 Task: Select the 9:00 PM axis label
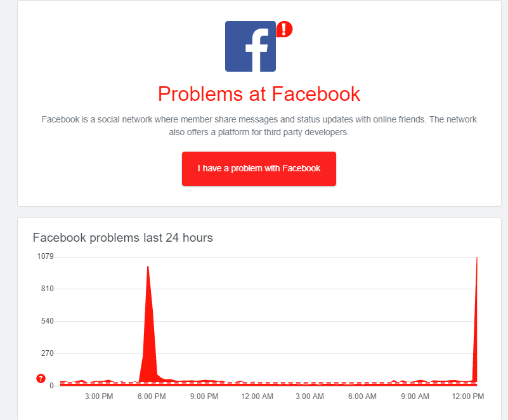point(204,397)
